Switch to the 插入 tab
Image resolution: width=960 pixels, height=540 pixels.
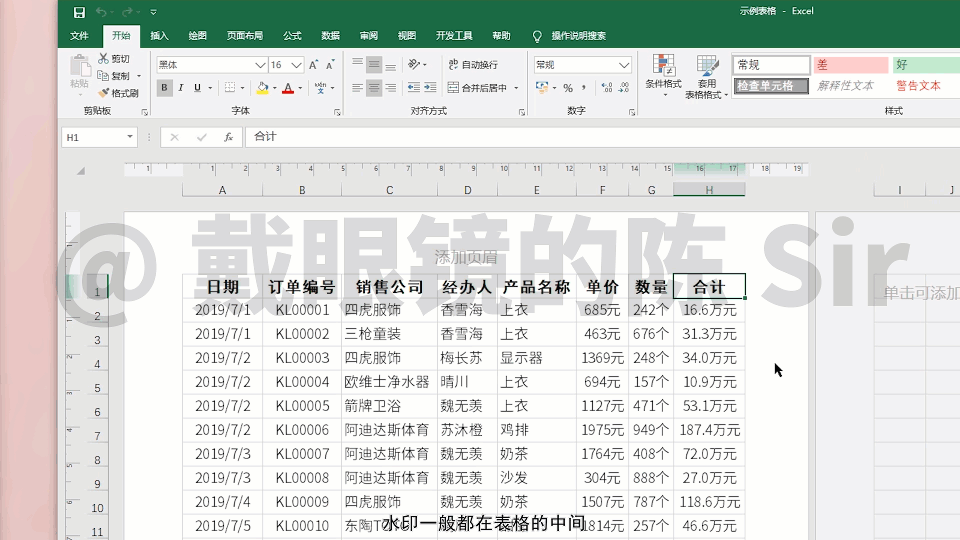(x=159, y=36)
